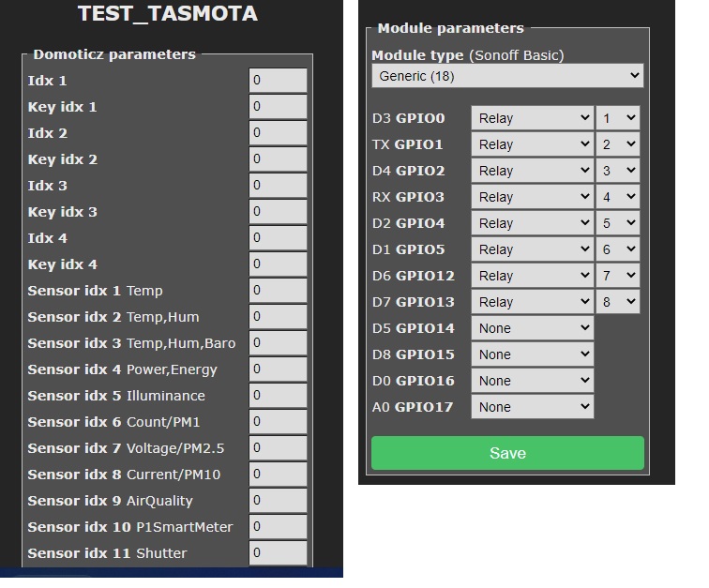Open the D7 GPIO13 function dropdown
Image resolution: width=709 pixels, height=588 pixels.
click(532, 302)
